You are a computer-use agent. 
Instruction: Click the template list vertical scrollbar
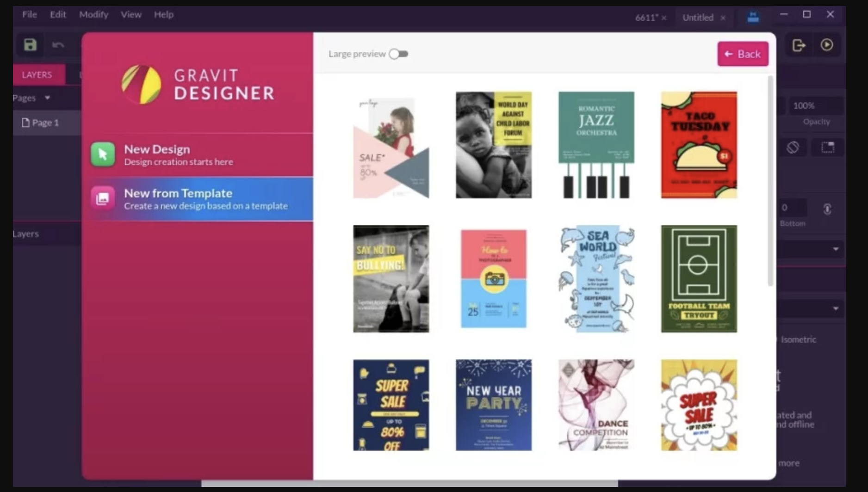[x=770, y=181]
